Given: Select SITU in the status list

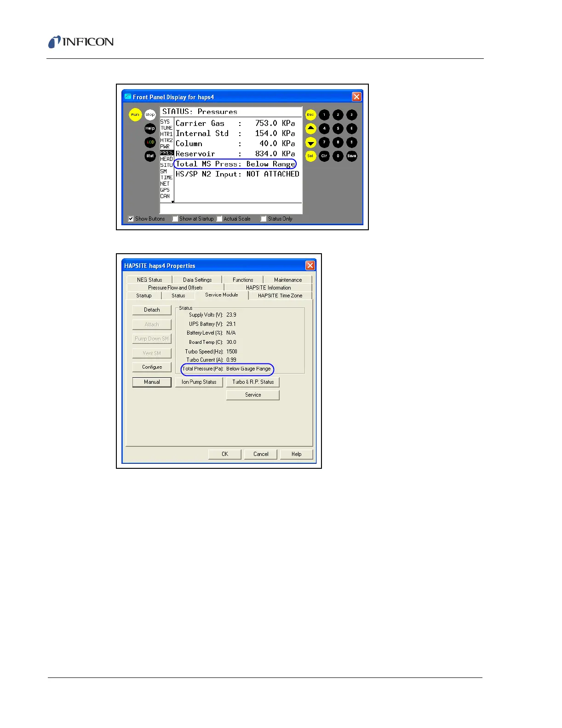Looking at the screenshot, I should [x=166, y=165].
